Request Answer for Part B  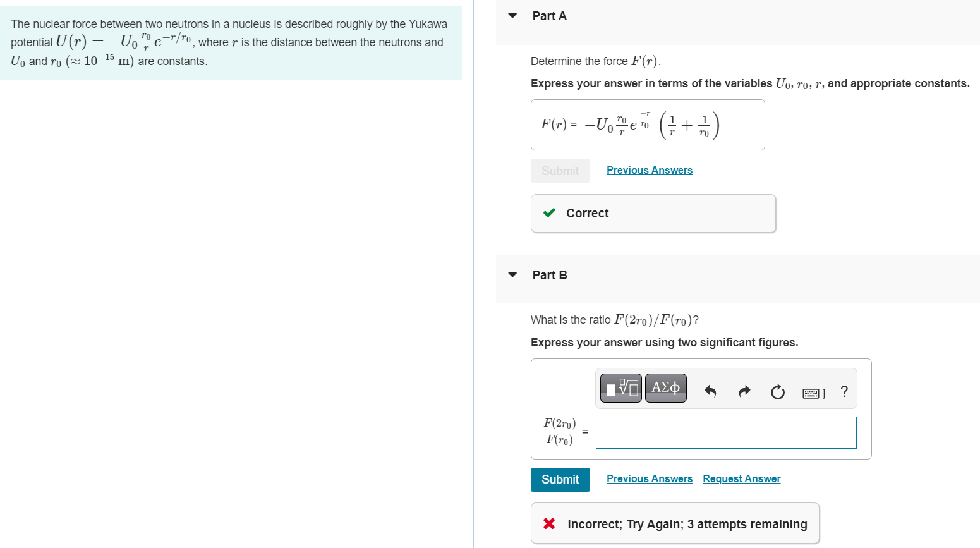point(741,478)
